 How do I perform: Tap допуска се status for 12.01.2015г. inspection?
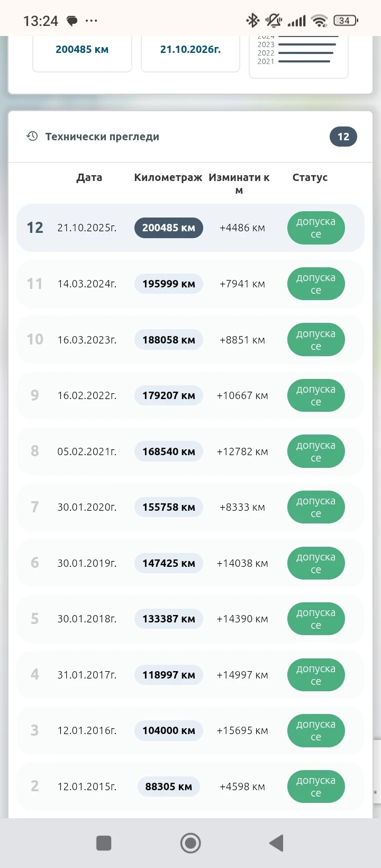coord(316,786)
